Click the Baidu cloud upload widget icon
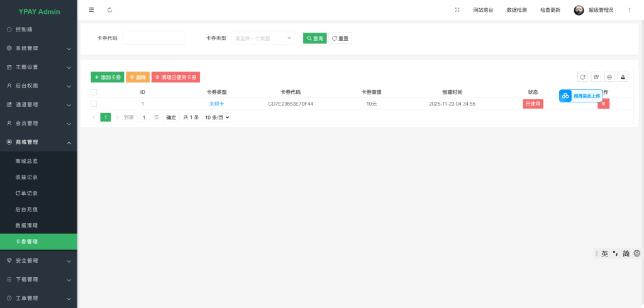The height and width of the screenshot is (308, 644). [x=565, y=96]
